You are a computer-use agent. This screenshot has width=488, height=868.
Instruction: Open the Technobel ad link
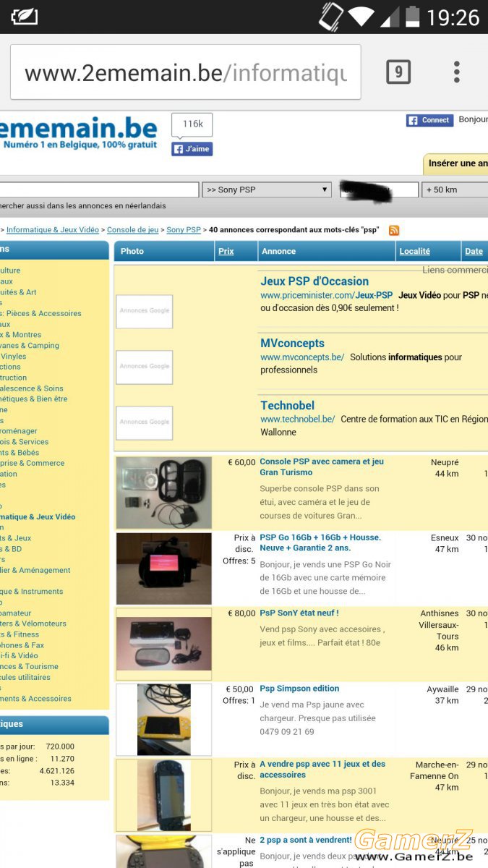[x=288, y=406]
